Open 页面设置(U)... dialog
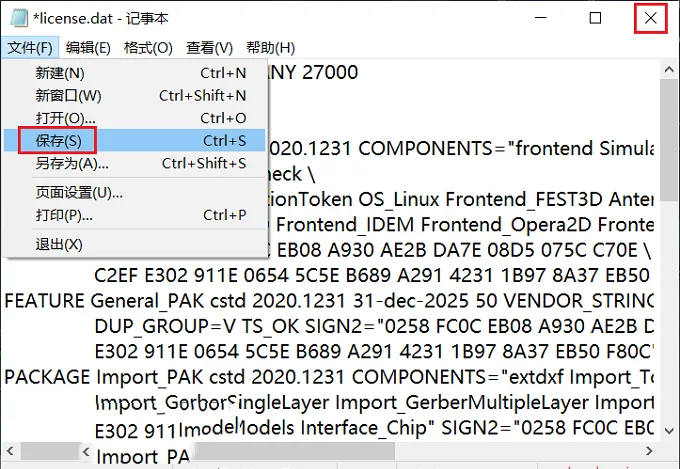This screenshot has width=680, height=469. [x=134, y=193]
